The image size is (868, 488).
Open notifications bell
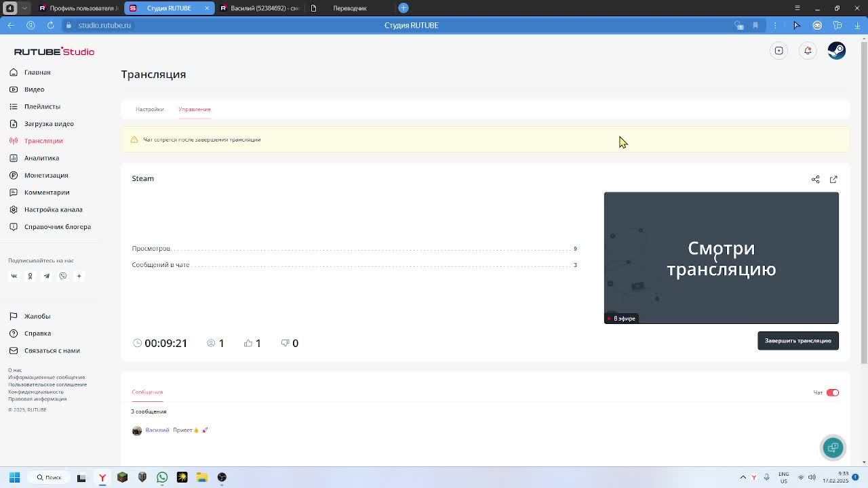808,51
